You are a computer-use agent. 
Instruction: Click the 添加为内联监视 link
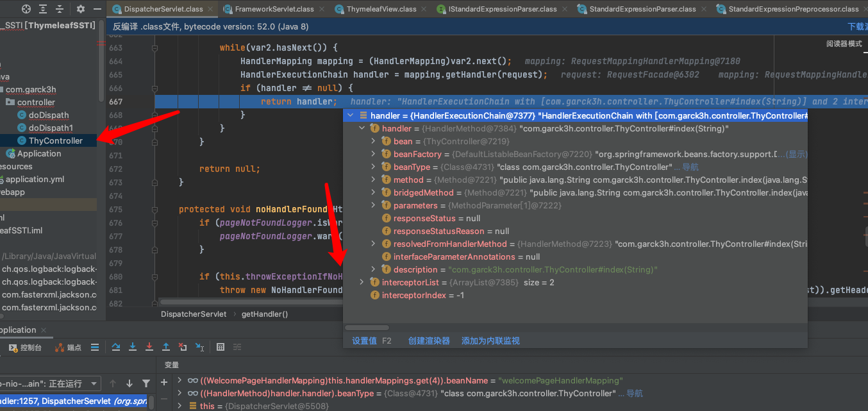[x=490, y=340]
